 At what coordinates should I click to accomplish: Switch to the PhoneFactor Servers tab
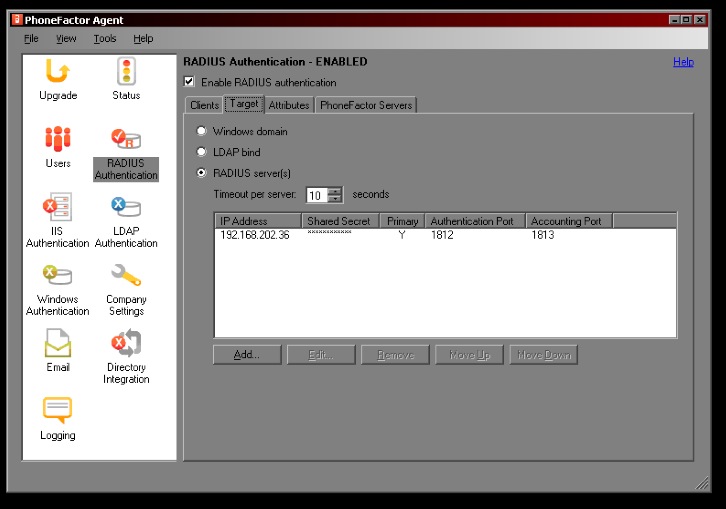point(365,105)
